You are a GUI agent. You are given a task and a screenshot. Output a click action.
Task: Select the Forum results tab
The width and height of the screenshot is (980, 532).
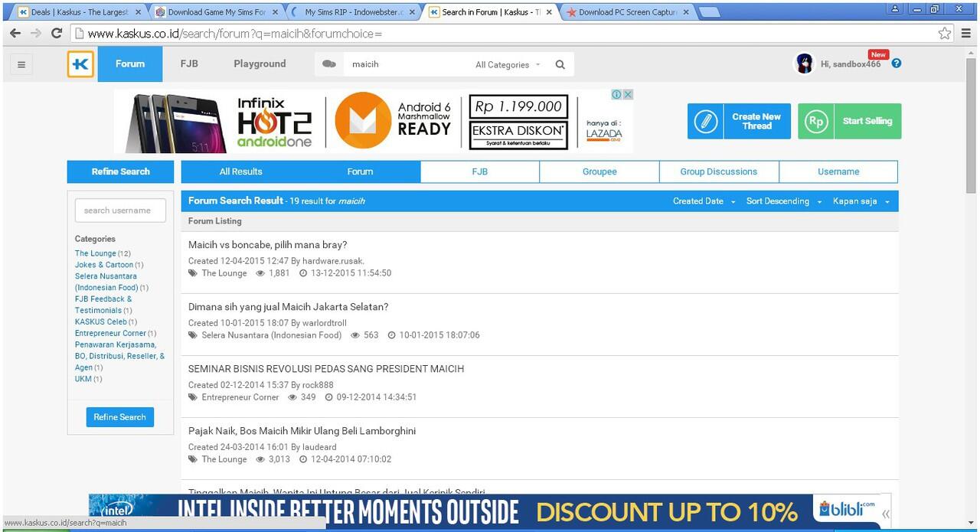pos(361,171)
